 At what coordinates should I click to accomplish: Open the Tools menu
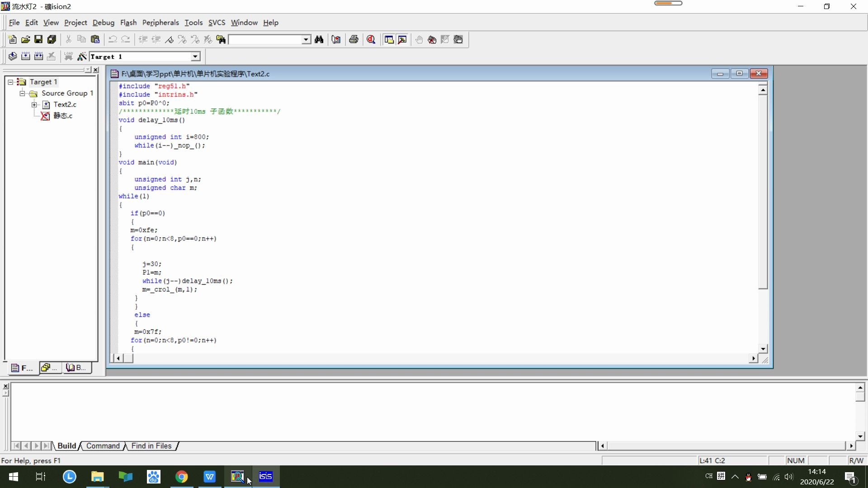coord(193,23)
